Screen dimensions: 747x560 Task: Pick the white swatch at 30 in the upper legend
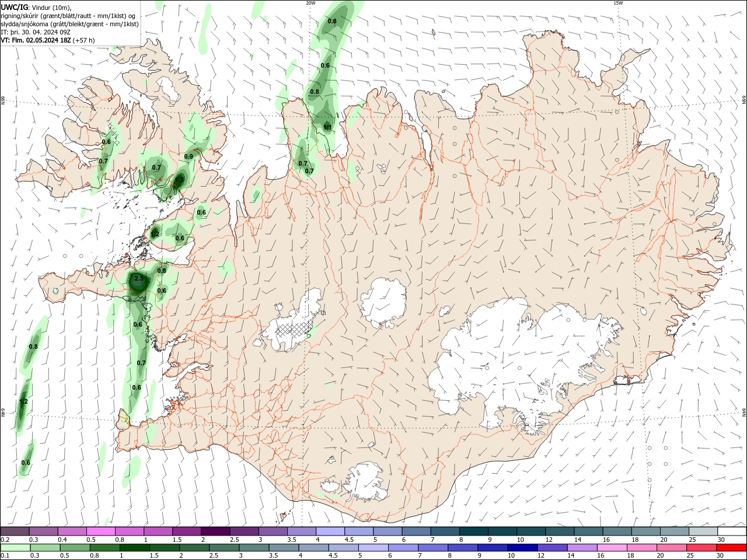(x=731, y=531)
